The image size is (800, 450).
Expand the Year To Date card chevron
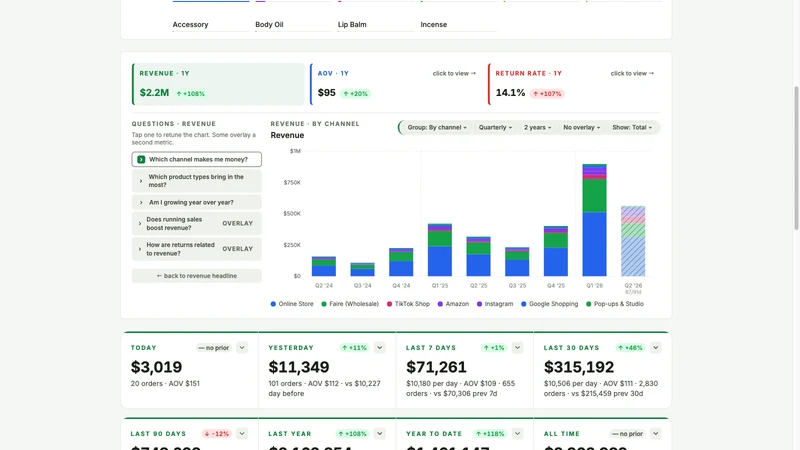click(517, 434)
